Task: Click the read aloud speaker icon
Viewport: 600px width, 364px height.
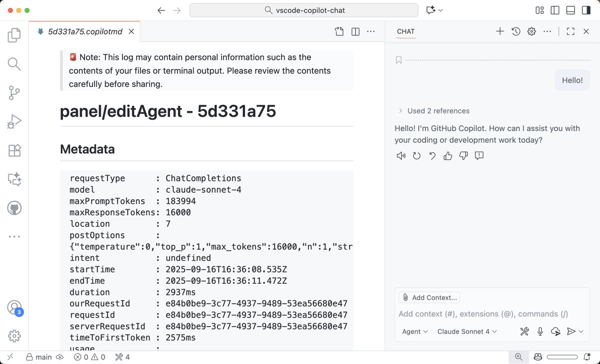Action: [x=400, y=156]
